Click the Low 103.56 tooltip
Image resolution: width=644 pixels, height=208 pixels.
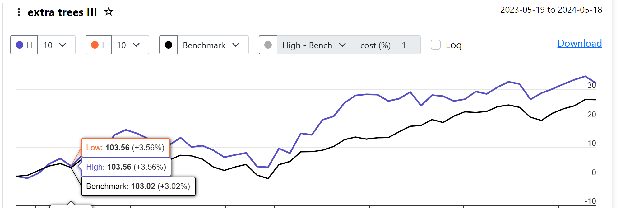126,148
